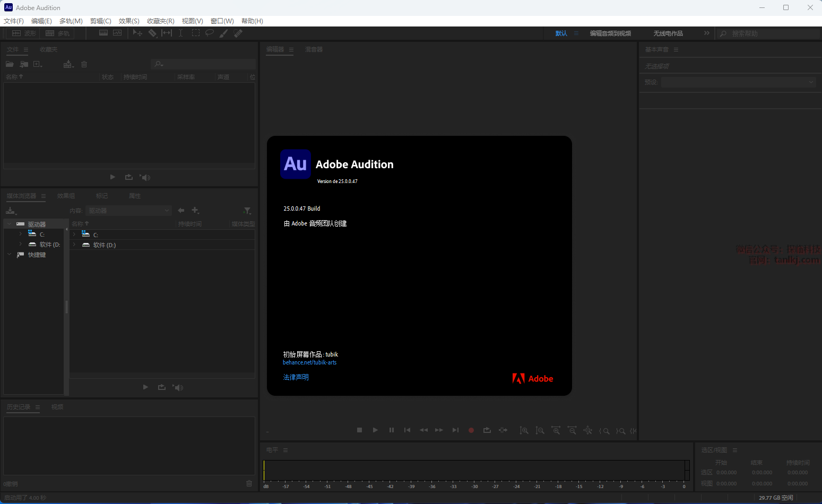This screenshot has height=504, width=822.
Task: Toggle the spectral frequency display button
Action: (x=103, y=33)
